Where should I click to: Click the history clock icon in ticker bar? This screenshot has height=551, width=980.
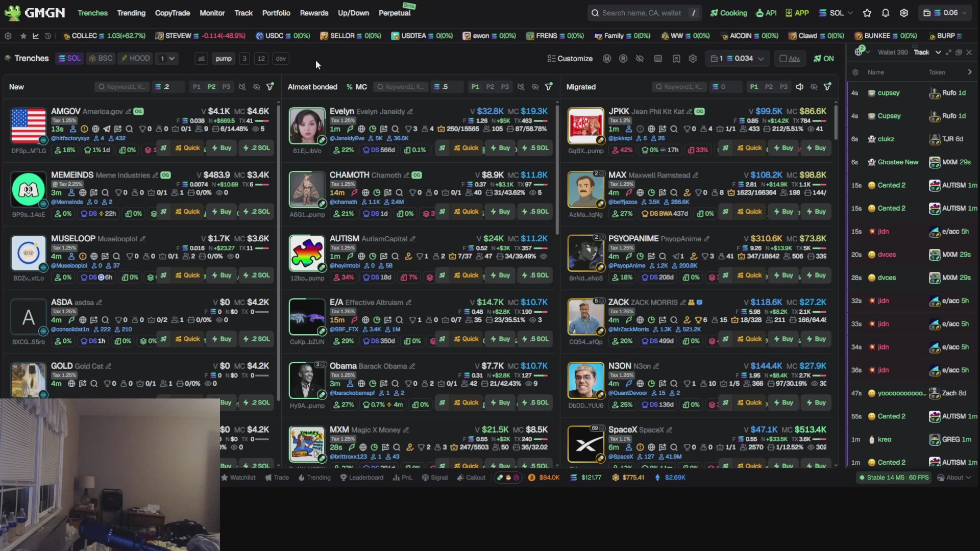[48, 36]
